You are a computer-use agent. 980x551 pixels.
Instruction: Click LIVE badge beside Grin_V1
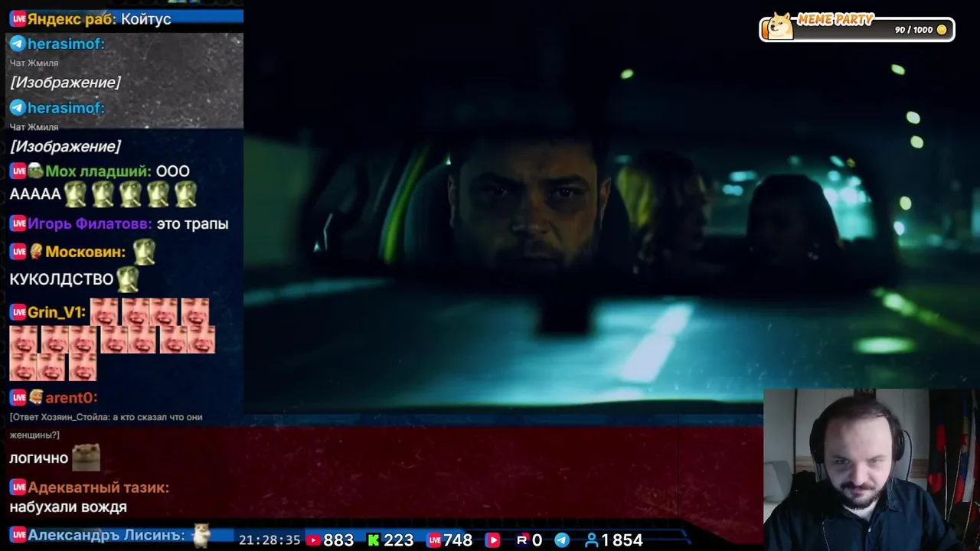[x=18, y=312]
